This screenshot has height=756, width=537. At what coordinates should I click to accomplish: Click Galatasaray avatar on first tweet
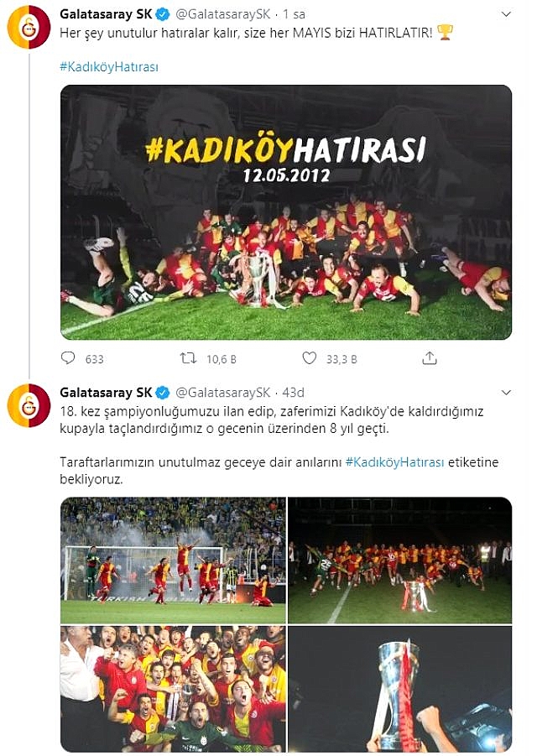click(x=29, y=27)
